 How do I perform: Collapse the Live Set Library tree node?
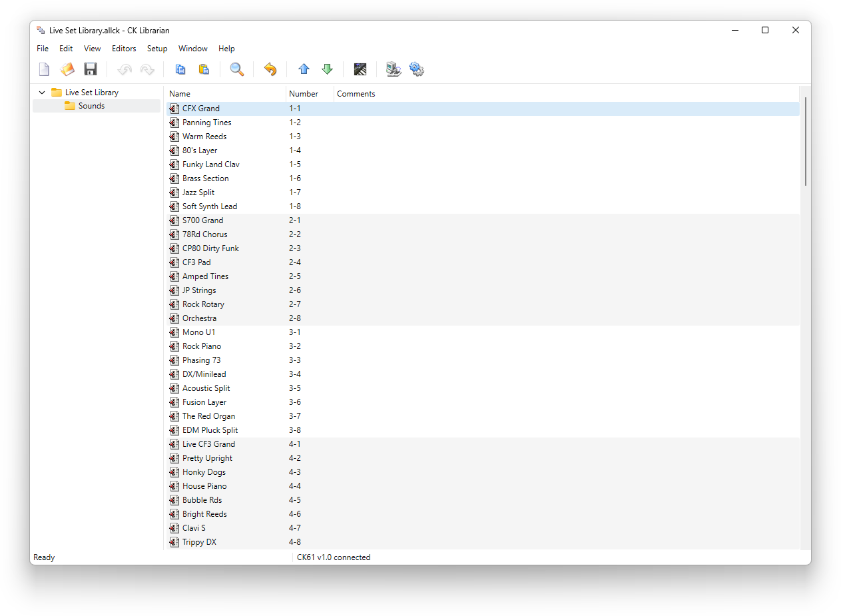pos(42,93)
